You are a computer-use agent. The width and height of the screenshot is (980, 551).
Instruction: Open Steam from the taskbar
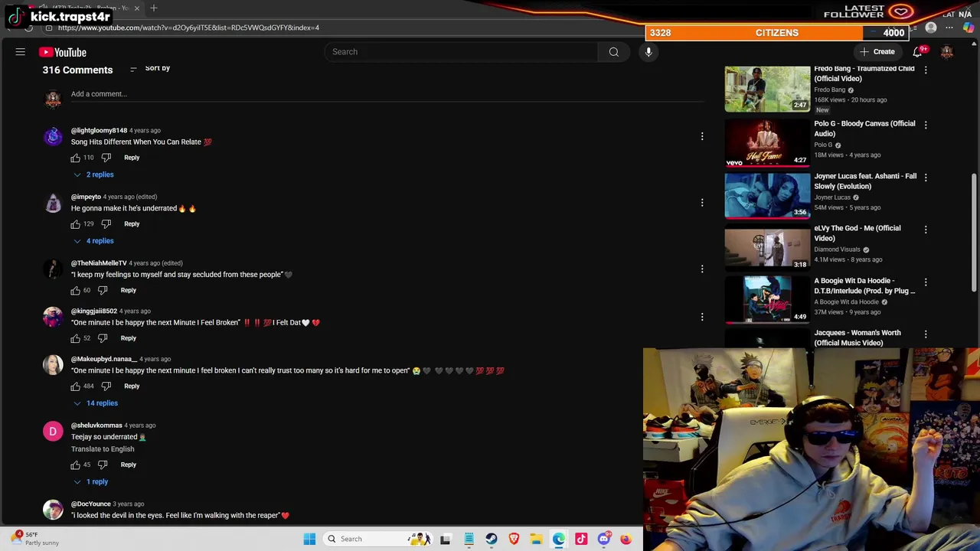point(492,539)
